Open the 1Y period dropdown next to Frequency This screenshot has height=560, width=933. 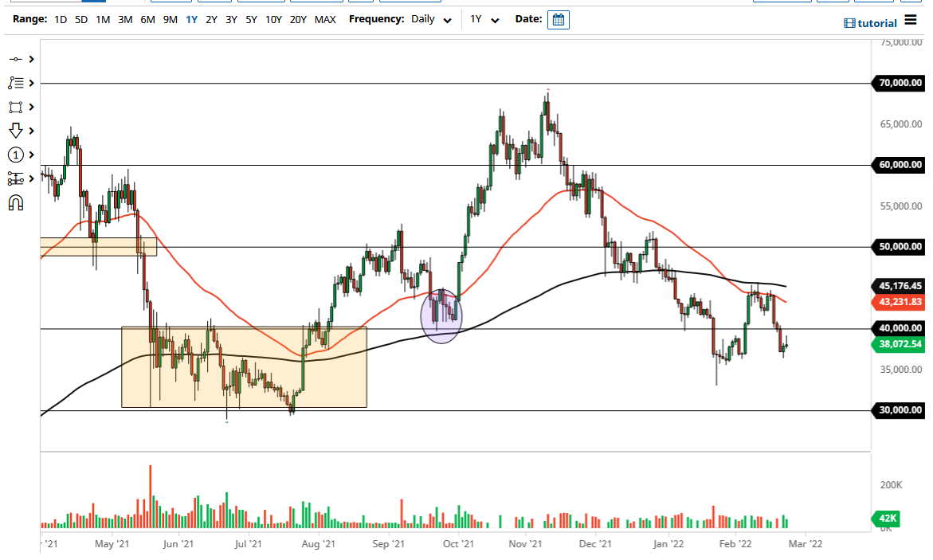tap(483, 19)
